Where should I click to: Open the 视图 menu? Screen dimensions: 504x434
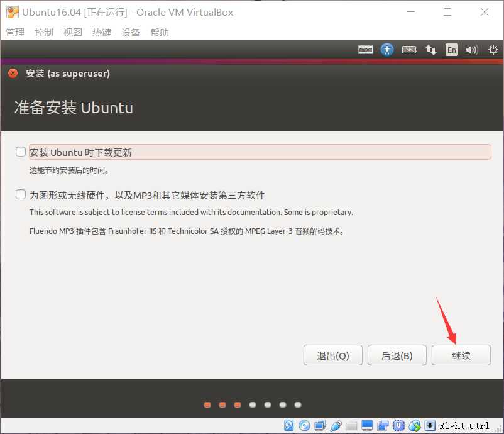click(x=73, y=32)
